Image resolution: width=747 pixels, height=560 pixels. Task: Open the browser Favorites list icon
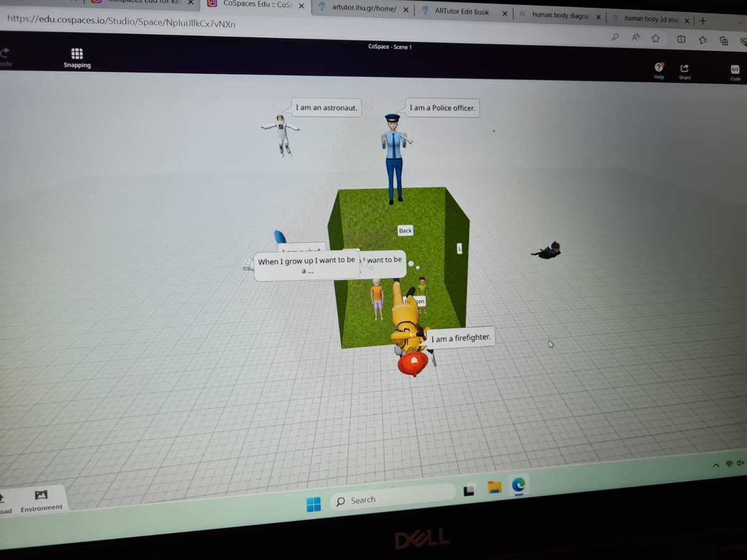(702, 40)
